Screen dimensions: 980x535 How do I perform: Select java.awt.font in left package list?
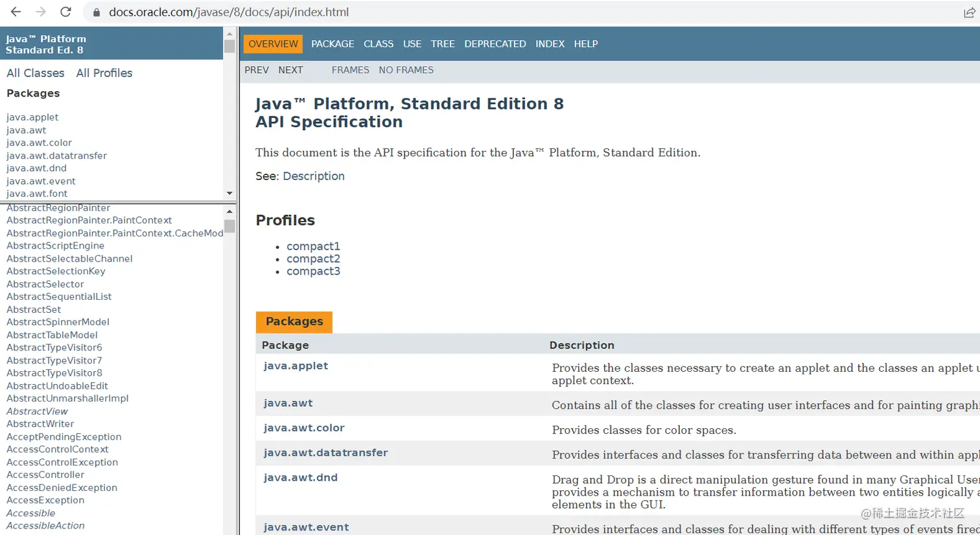tap(37, 194)
